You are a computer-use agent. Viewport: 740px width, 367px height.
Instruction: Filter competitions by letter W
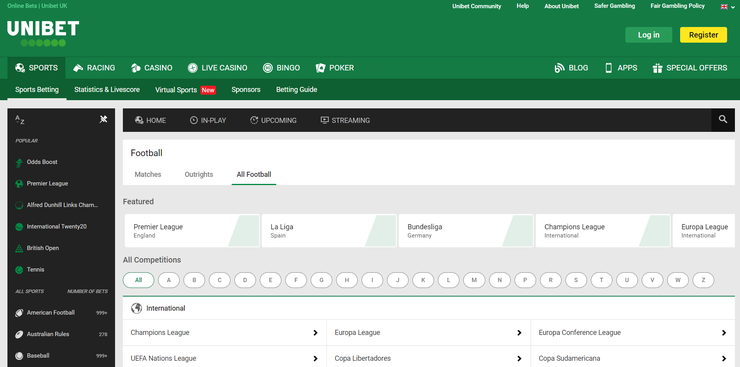678,280
